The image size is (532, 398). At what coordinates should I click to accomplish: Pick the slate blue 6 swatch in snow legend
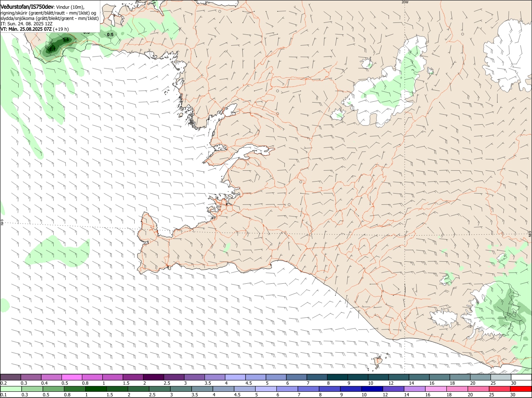[x=296, y=377]
